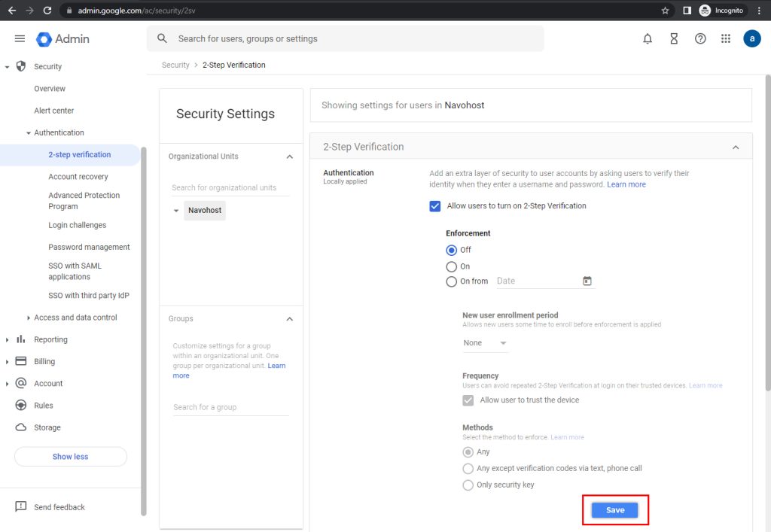The height and width of the screenshot is (532, 771).
Task: Choose Only security key method
Action: (468, 485)
